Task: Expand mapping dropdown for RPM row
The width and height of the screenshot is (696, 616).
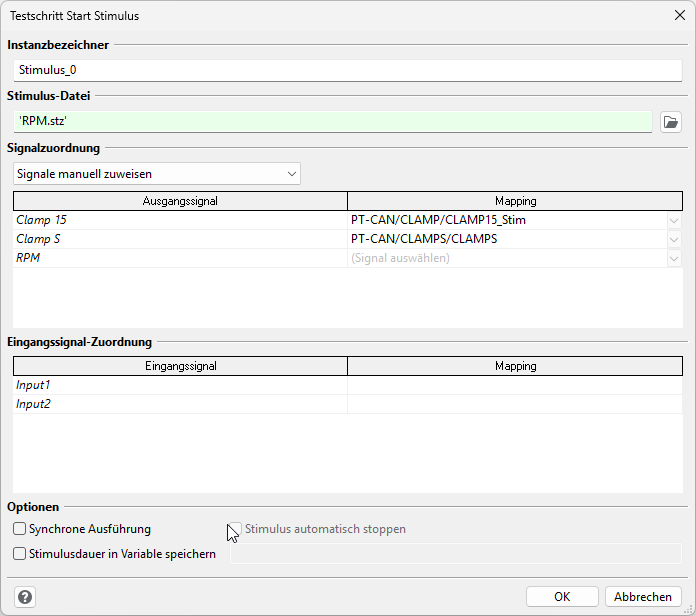Action: point(674,258)
